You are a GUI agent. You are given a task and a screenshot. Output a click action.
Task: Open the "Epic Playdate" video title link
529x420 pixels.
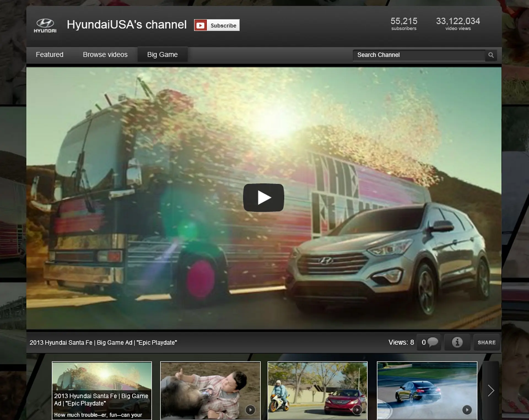[104, 343]
